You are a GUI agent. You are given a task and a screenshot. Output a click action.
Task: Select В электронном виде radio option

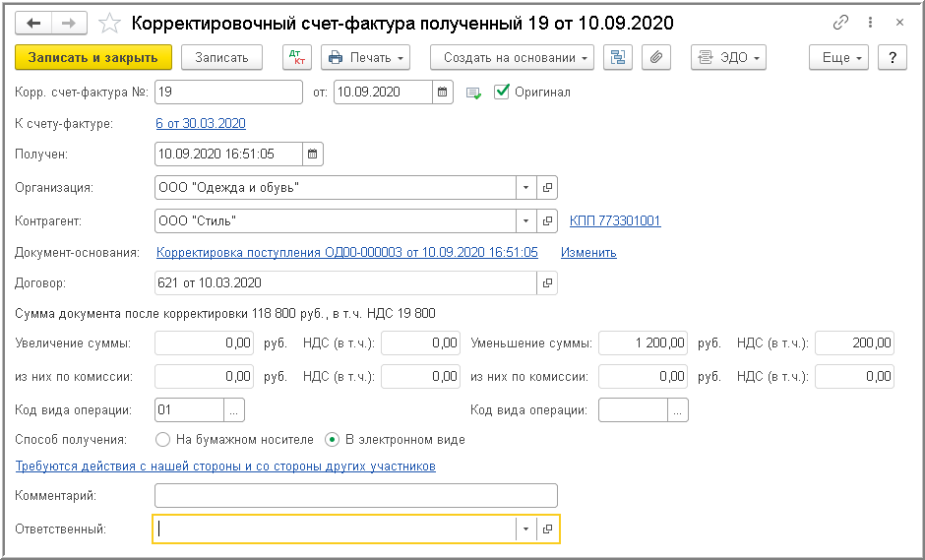pos(333,440)
